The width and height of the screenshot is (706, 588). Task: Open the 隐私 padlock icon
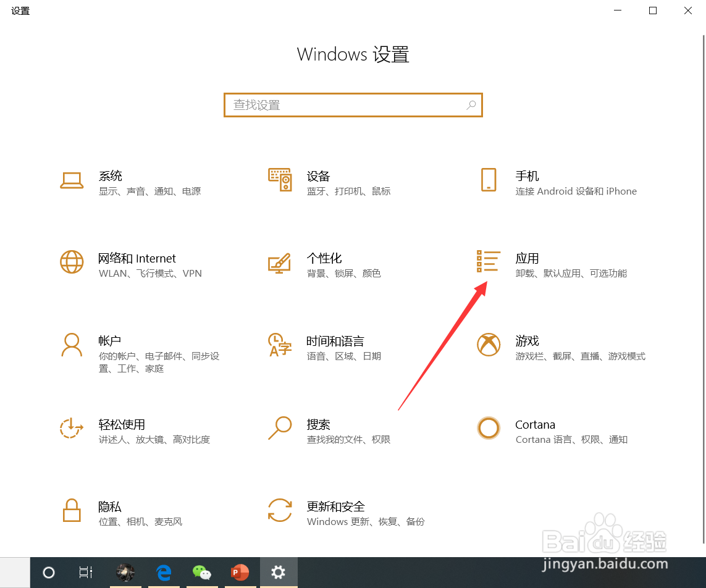(72, 510)
